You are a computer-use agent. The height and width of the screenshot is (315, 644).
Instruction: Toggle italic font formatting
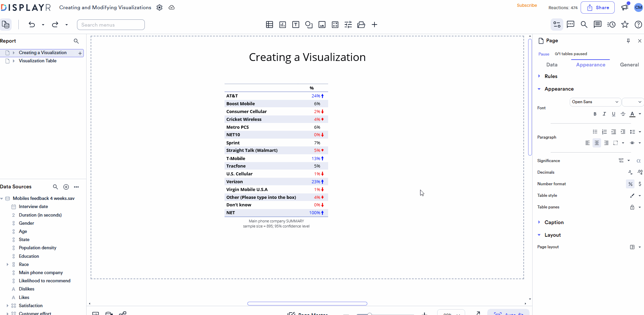click(604, 114)
